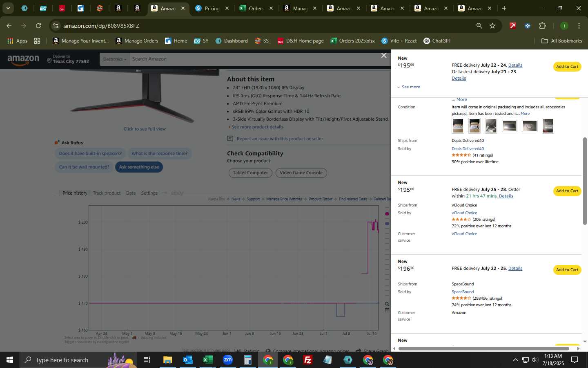Image resolution: width=588 pixels, height=368 pixels.
Task: View site information icon in address bar
Action: [56, 26]
